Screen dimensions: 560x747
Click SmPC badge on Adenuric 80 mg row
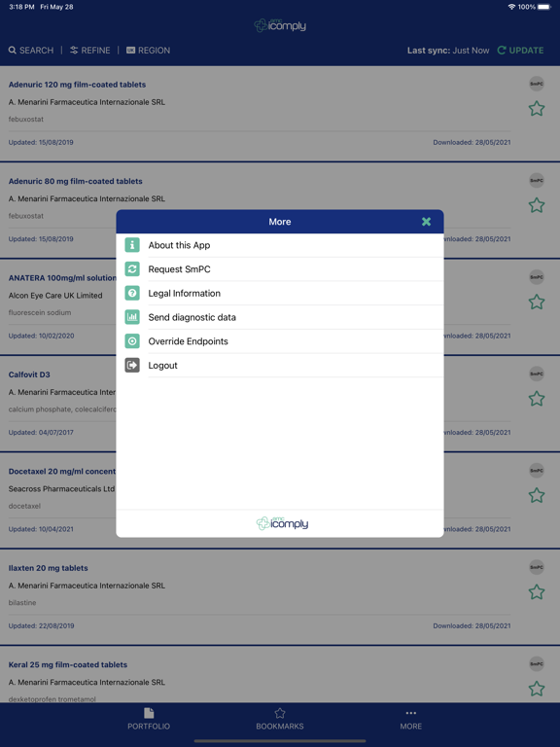(537, 181)
